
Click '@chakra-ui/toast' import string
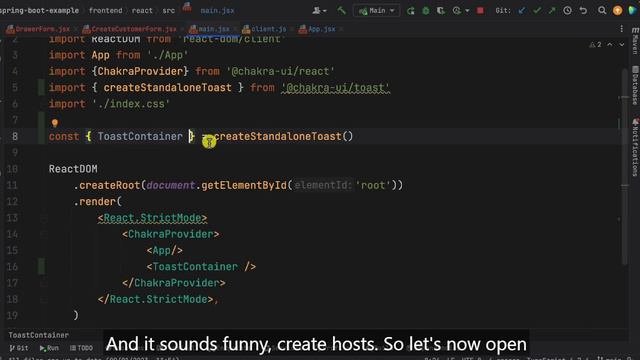coord(335,87)
